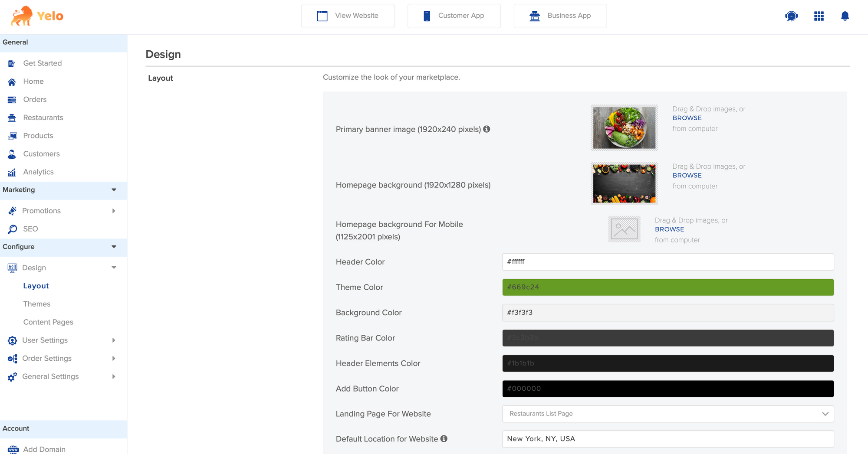Click the Business App button
The height and width of the screenshot is (454, 868).
pos(560,16)
